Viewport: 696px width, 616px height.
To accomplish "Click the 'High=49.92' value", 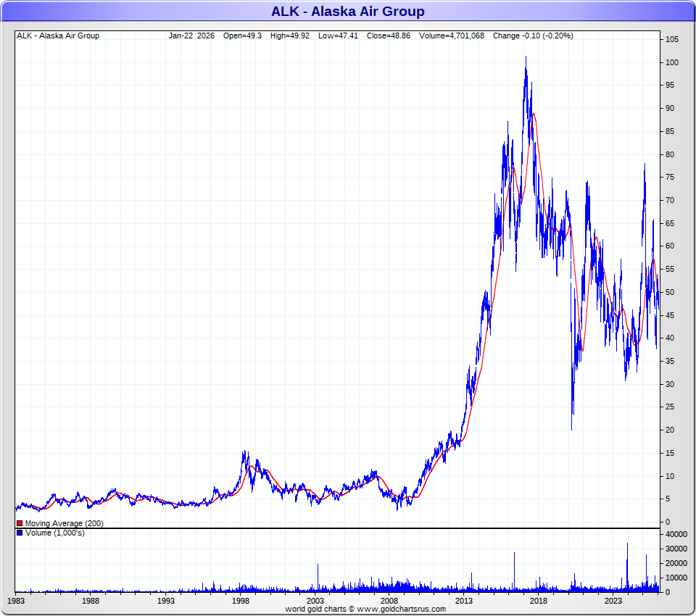I will pos(290,36).
